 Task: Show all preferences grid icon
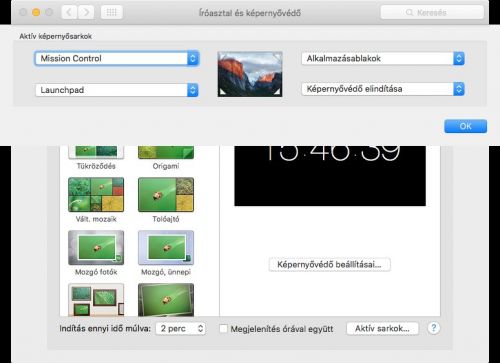pos(111,13)
